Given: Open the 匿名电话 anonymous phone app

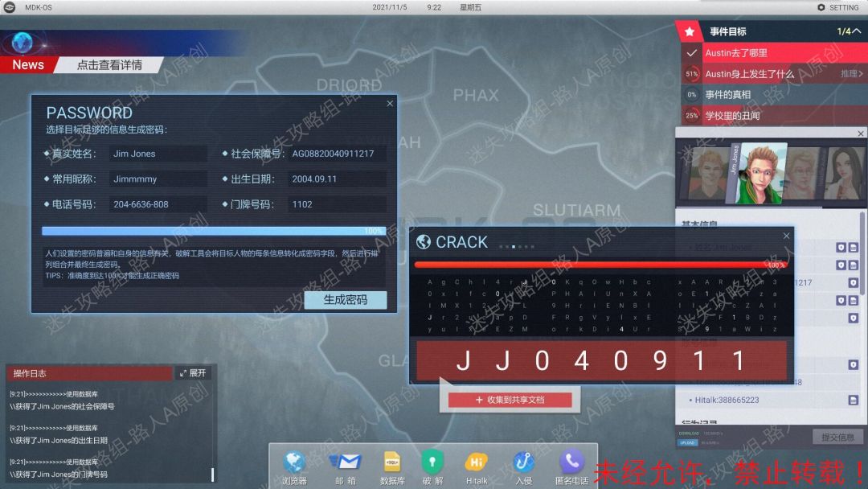Looking at the screenshot, I should point(571,467).
